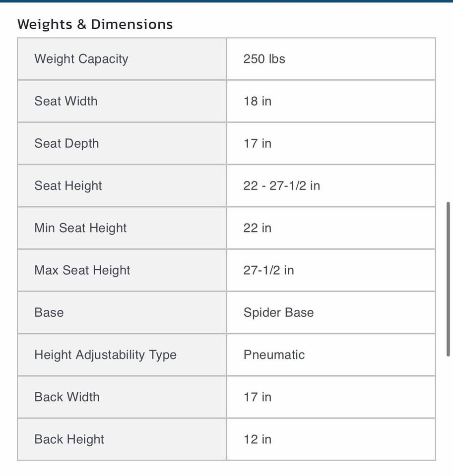The width and height of the screenshot is (453, 476).
Task: Click the 22 in min height value
Action: coord(258,228)
